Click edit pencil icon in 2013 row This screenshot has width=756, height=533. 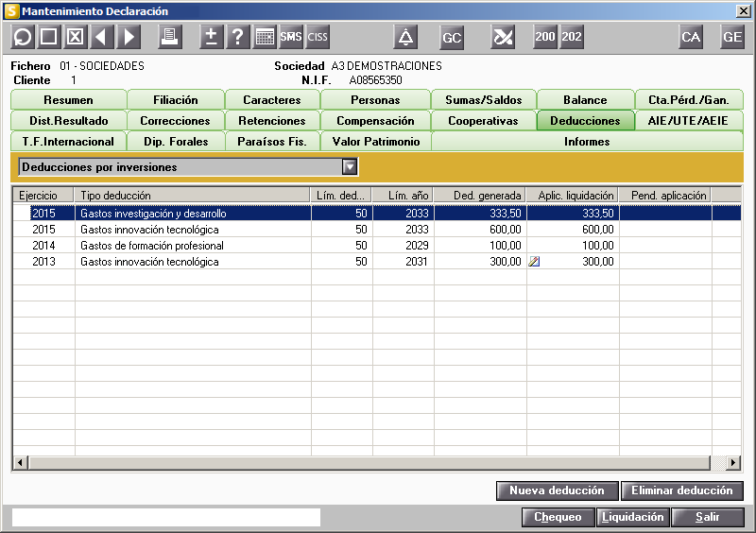coord(534,262)
